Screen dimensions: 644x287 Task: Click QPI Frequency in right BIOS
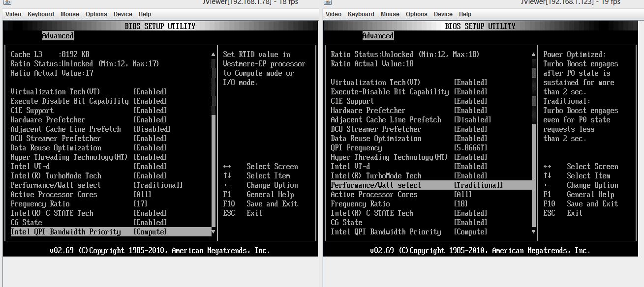pyautogui.click(x=356, y=148)
